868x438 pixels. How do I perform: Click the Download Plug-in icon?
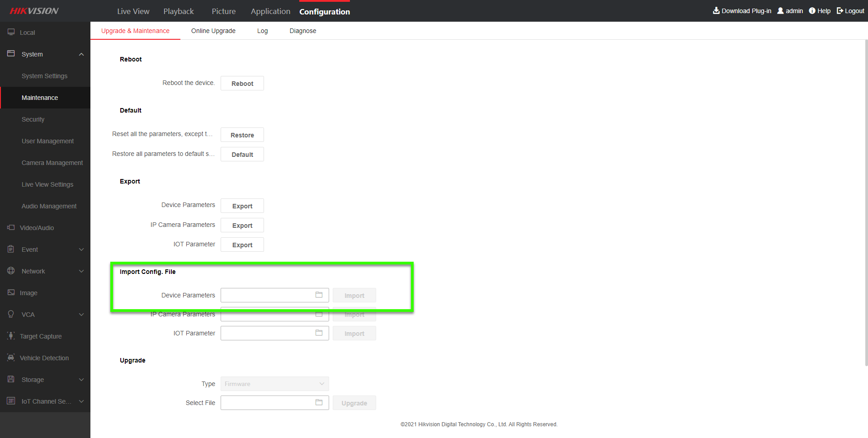716,10
